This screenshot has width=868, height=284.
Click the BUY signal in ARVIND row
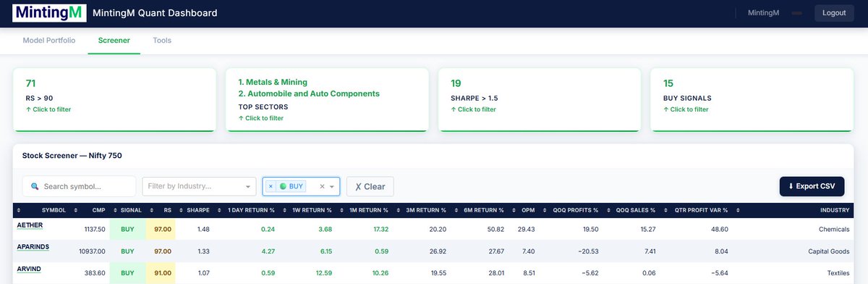(x=128, y=273)
